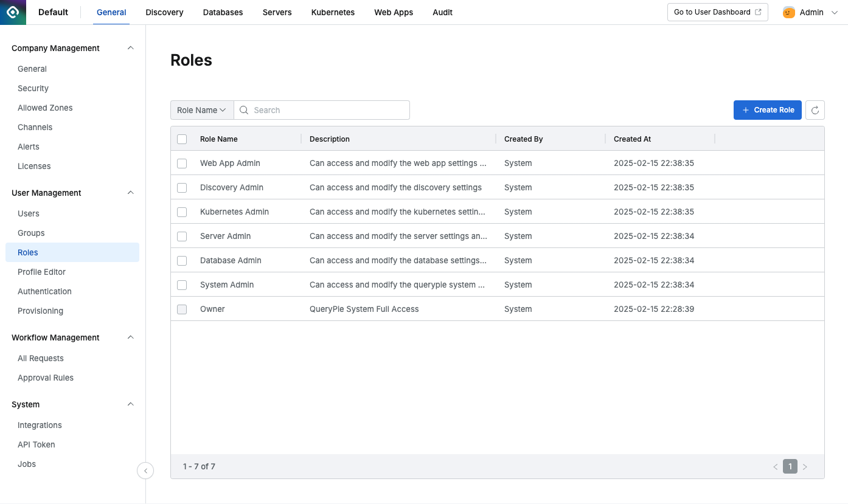Viewport: 848px width, 504px height.
Task: Click the magnifier icon in search box
Action: 244,110
